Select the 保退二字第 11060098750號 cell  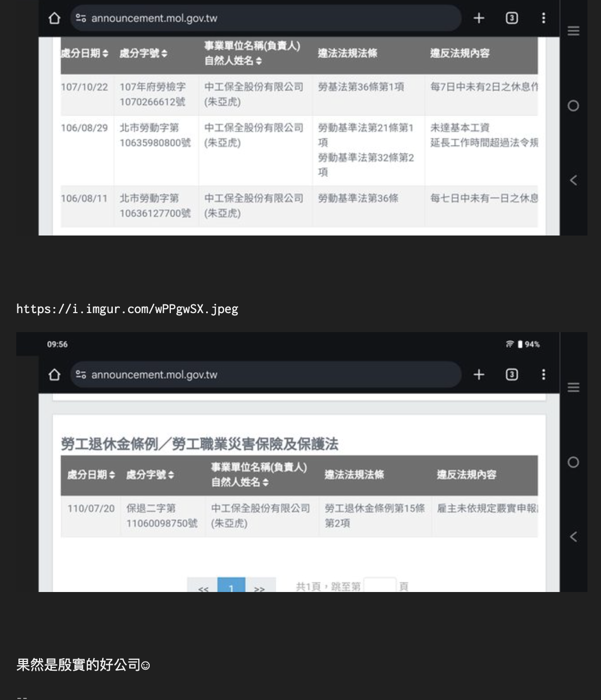click(x=162, y=516)
